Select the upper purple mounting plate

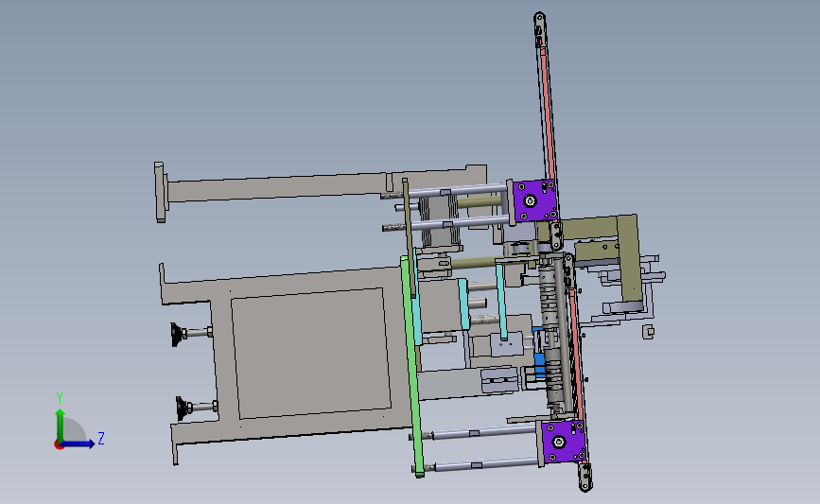click(x=534, y=200)
